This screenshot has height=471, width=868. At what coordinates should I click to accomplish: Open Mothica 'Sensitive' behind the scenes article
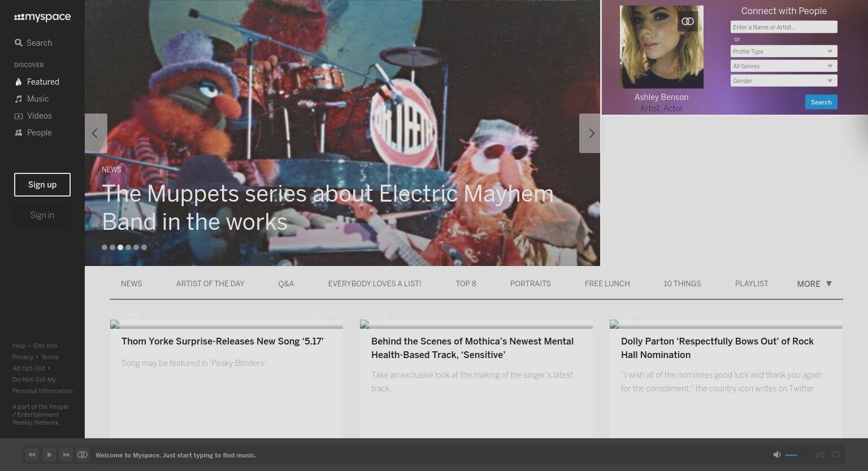(472, 348)
